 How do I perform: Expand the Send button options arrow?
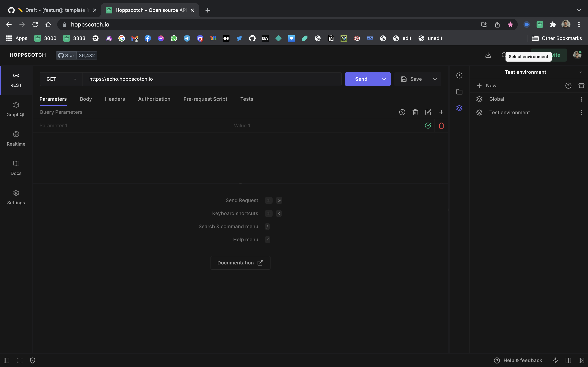[x=384, y=79]
